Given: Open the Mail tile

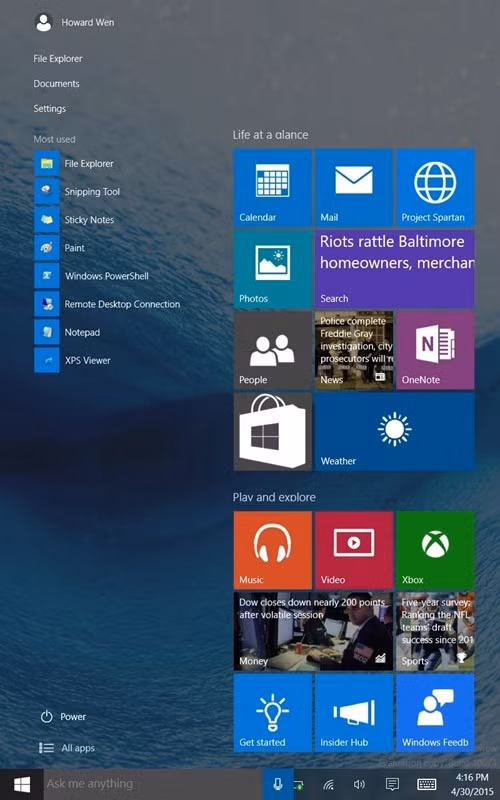Looking at the screenshot, I should coord(354,188).
